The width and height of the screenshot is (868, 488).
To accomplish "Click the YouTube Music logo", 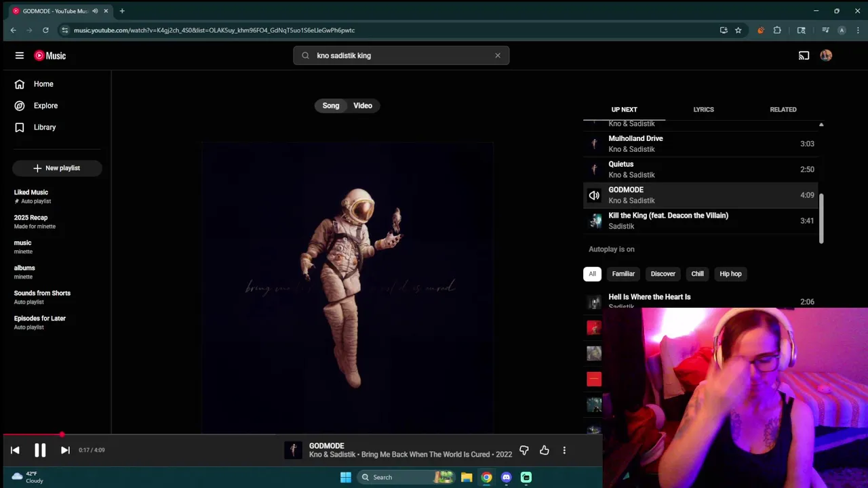I will 50,56.
